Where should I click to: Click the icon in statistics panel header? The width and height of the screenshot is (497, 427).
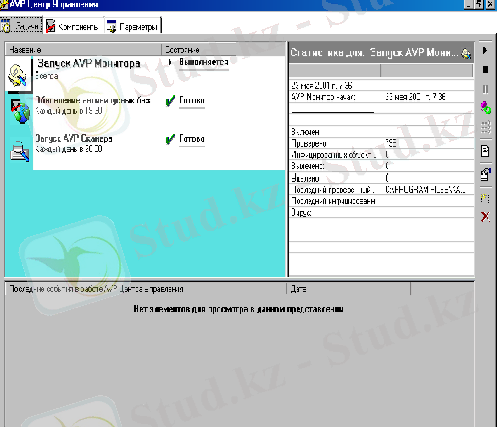pyautogui.click(x=466, y=53)
